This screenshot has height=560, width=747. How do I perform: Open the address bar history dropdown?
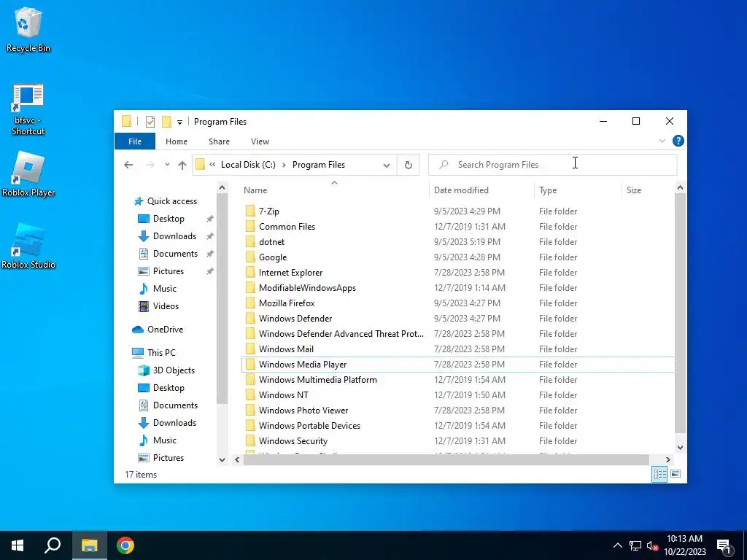pos(387,166)
